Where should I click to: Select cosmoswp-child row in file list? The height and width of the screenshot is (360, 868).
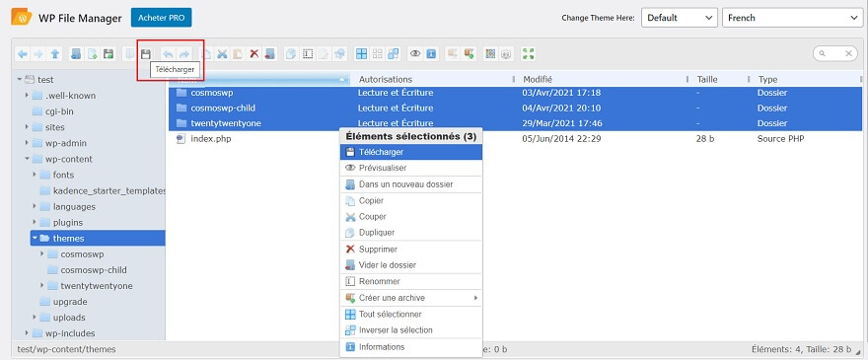515,108
